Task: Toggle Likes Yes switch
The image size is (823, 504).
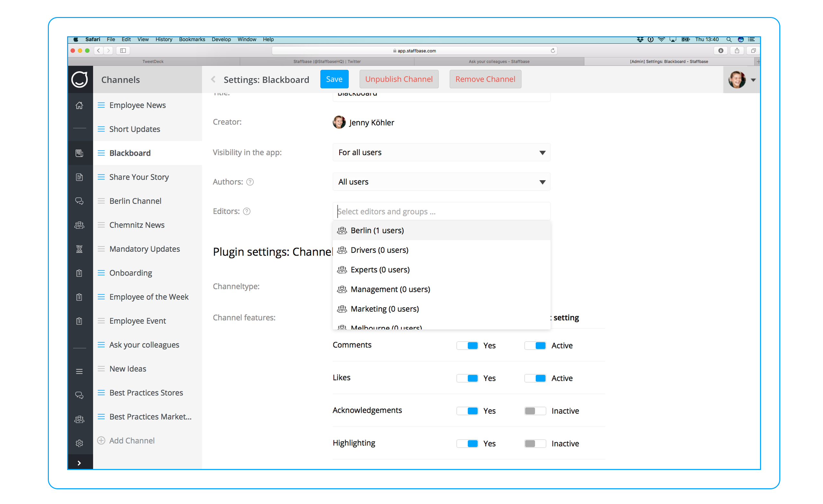Action: (467, 378)
